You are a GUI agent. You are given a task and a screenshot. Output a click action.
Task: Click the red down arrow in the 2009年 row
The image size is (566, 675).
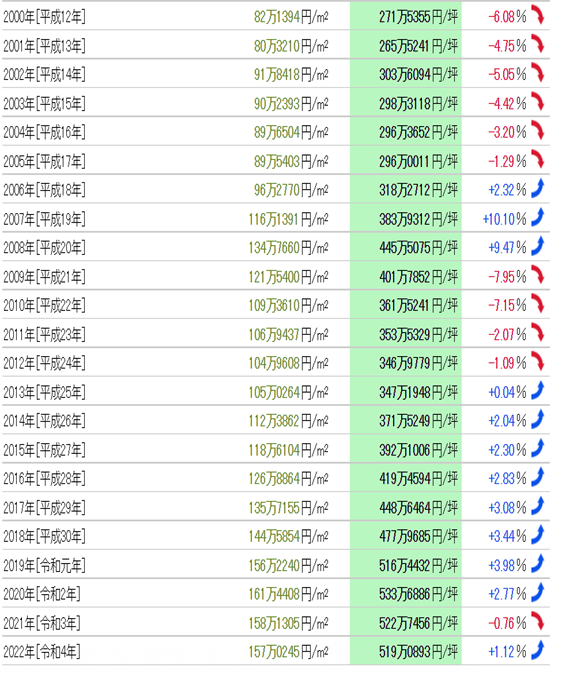537,275
